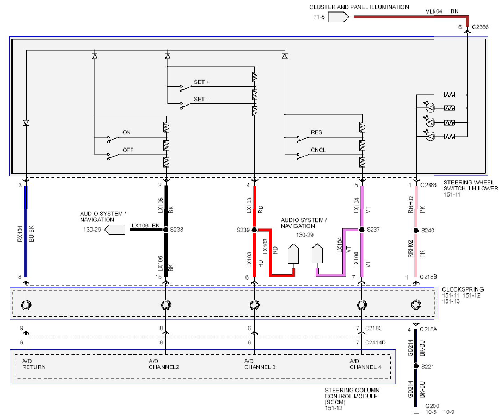Click the STEERING WHEEL SWITCH, LH LOWER label

(471, 185)
